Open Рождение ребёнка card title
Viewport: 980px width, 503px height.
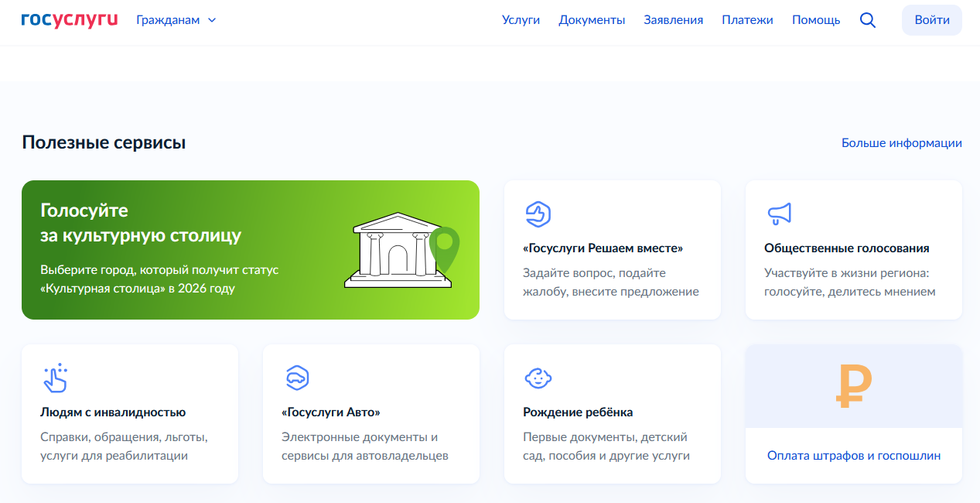tap(578, 412)
